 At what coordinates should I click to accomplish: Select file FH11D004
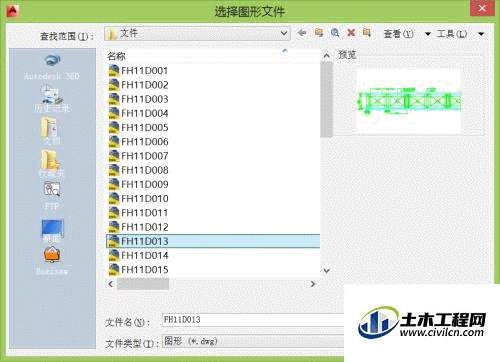[x=144, y=113]
